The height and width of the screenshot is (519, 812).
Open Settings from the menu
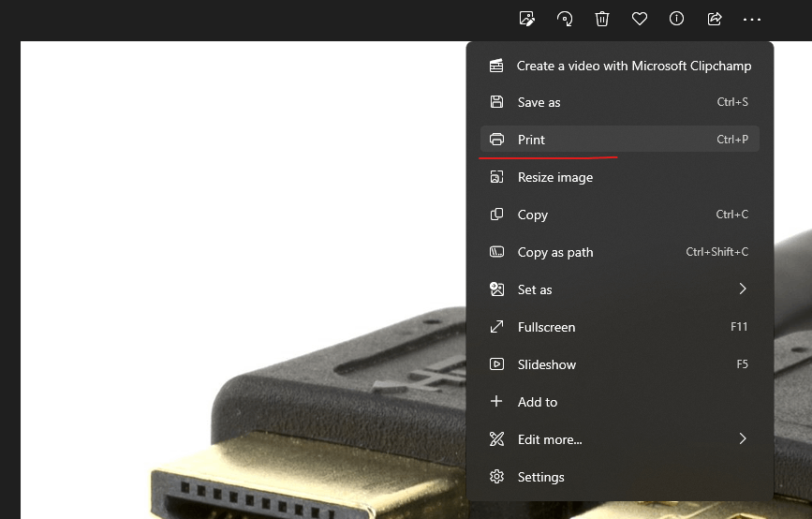620,477
